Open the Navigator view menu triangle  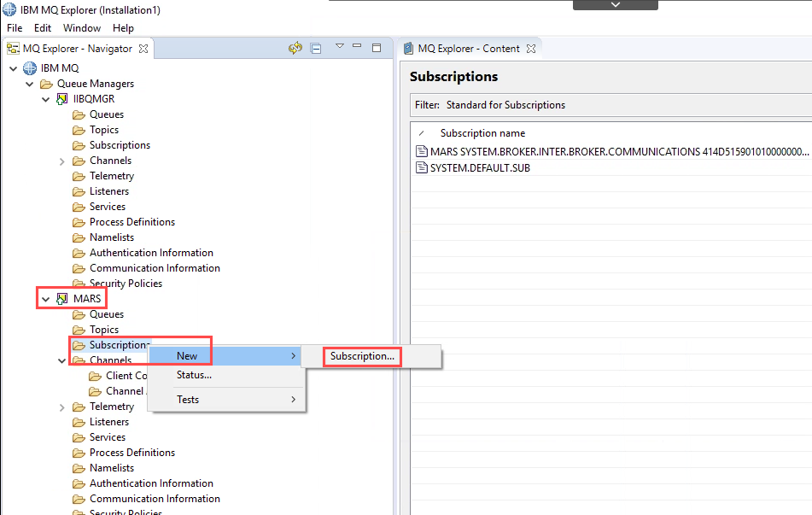pos(340,46)
